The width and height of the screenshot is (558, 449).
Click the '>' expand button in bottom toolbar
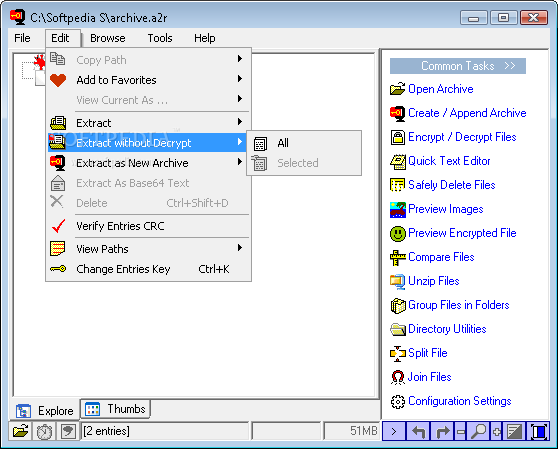pos(394,432)
